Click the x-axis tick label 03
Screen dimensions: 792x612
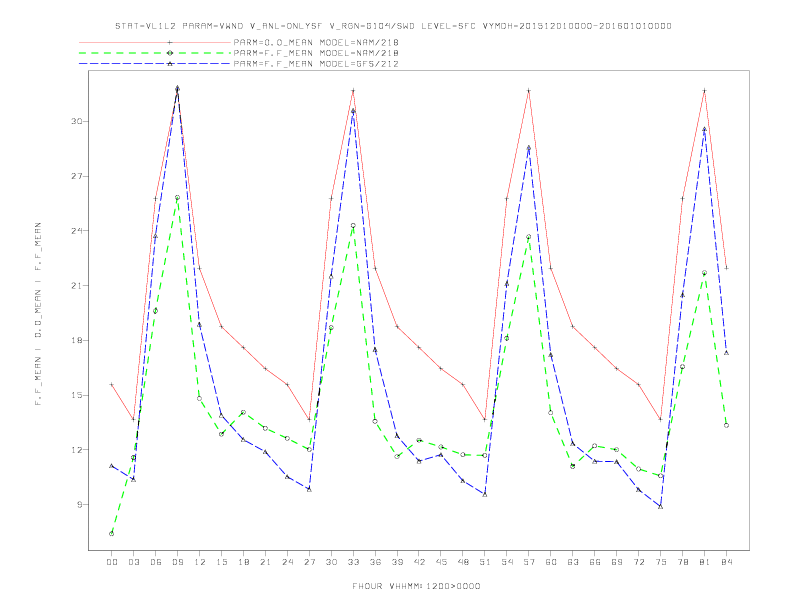[133, 562]
